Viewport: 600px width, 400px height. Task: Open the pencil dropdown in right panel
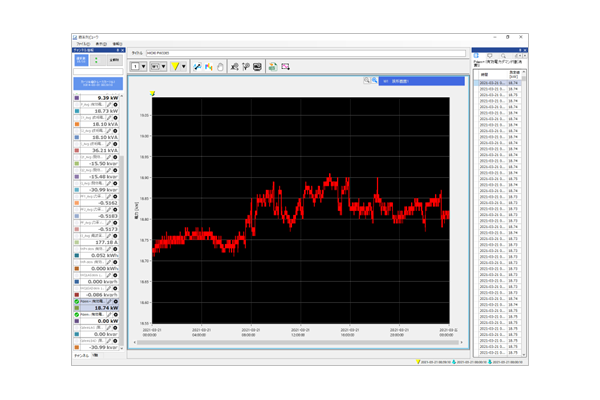coord(517,56)
